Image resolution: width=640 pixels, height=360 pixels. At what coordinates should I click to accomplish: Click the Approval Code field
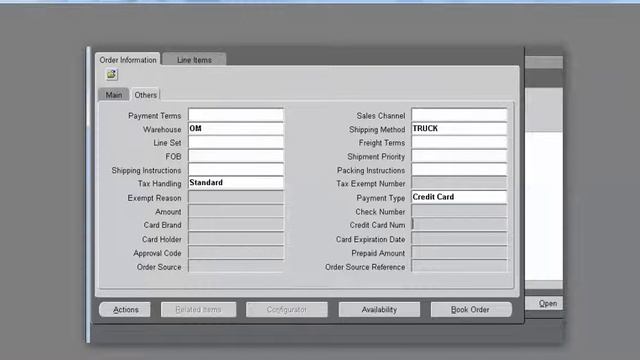click(236, 253)
